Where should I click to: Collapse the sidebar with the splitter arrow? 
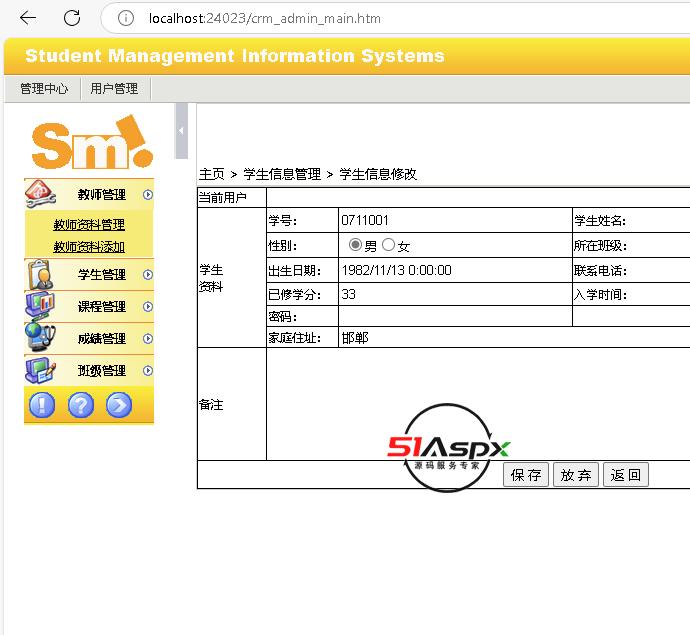coord(181,131)
